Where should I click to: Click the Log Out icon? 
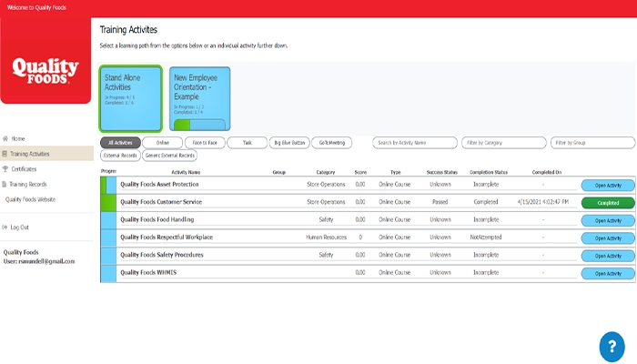[5, 227]
